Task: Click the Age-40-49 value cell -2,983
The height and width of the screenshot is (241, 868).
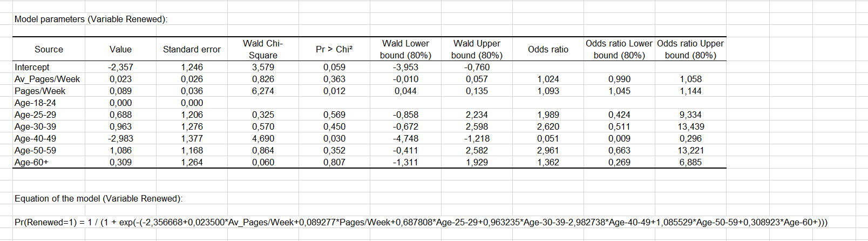Action: [120, 138]
